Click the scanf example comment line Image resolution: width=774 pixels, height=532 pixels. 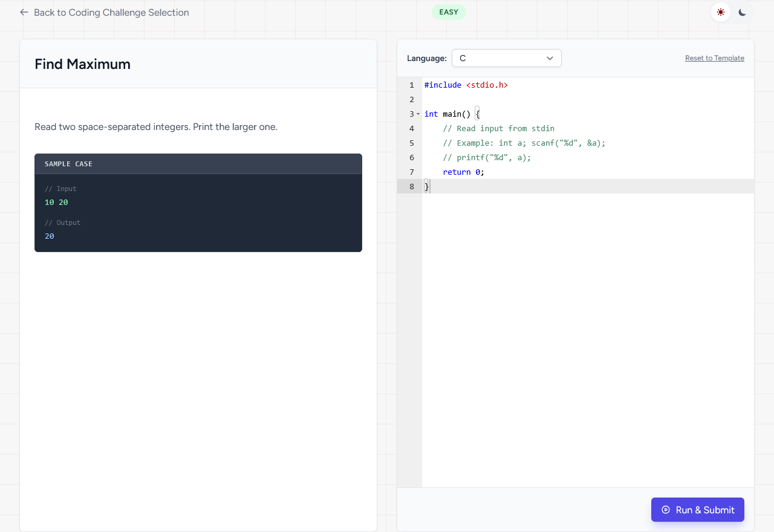524,143
